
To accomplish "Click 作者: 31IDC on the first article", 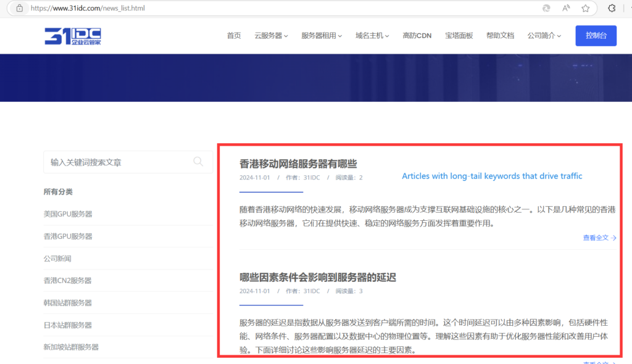I will click(302, 177).
